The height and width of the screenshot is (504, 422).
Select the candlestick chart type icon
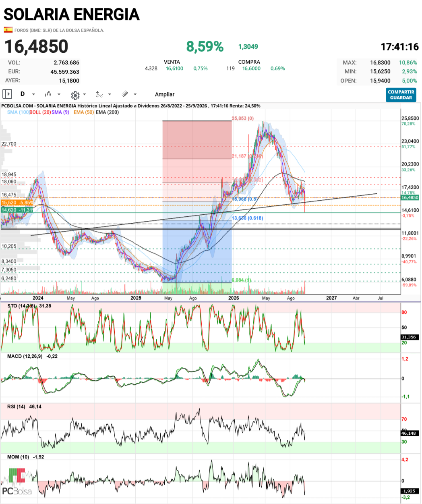(x=48, y=94)
